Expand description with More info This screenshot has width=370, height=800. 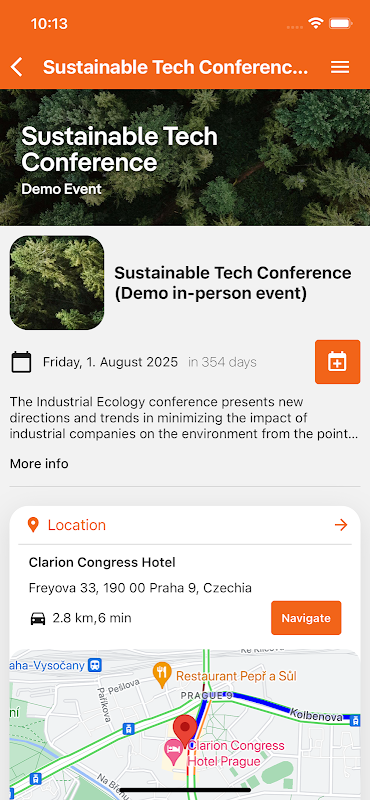(x=39, y=464)
